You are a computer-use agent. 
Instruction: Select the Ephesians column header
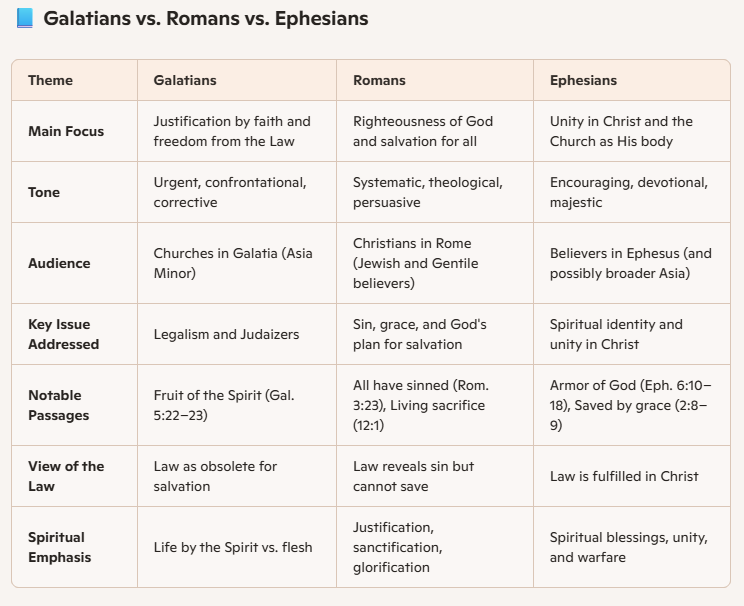pos(583,80)
